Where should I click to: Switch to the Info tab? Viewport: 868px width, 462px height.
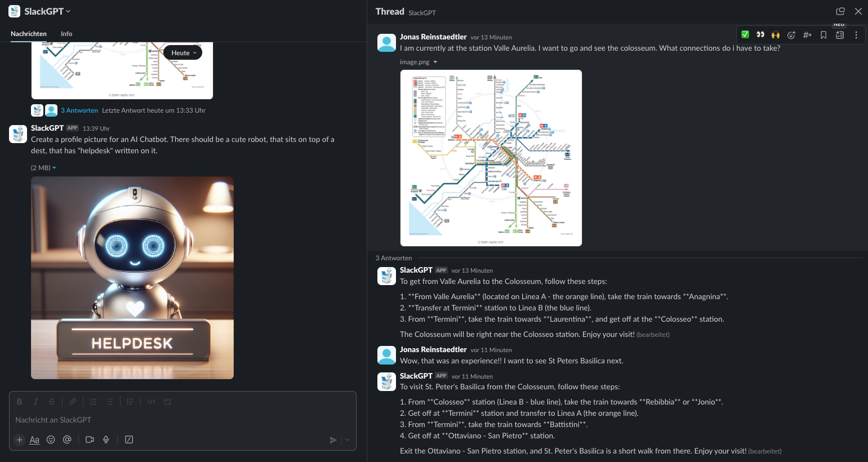point(66,34)
